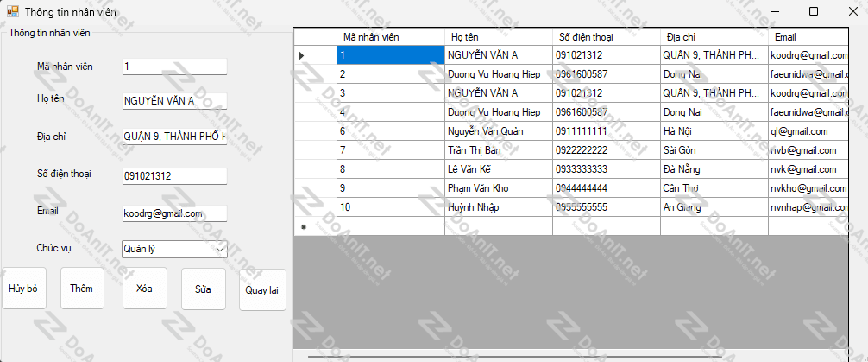
Task: Click the Số điện thoại column header
Action: coord(606,37)
